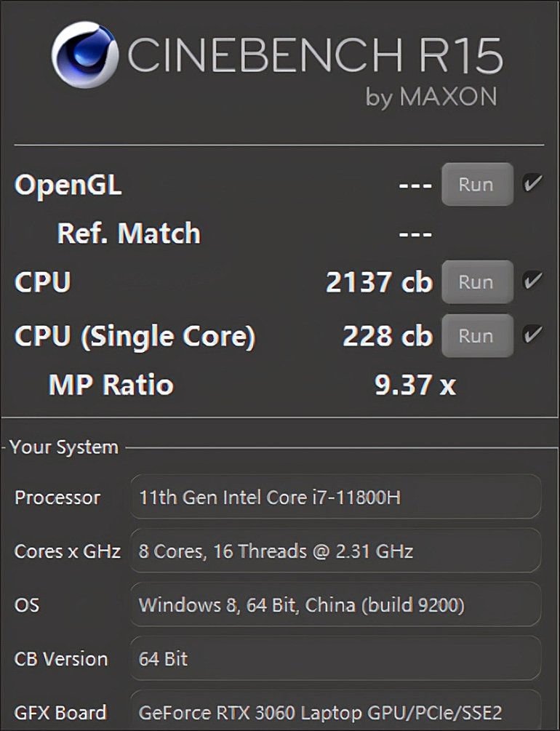Click the Processor info field
Image resolution: width=560 pixels, height=731 pixels.
pos(336,497)
